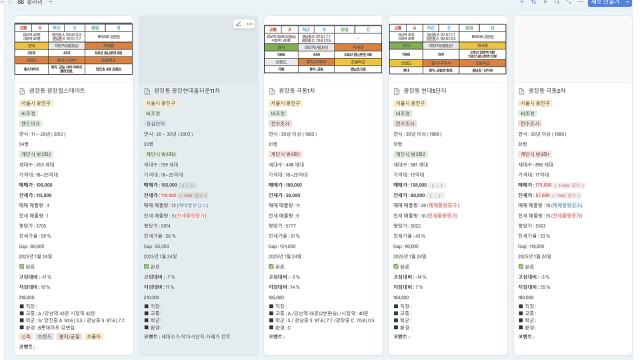Click the plus icon to add a view
Image resolution: width=640 pixels, height=360 pixels.
point(51,2)
